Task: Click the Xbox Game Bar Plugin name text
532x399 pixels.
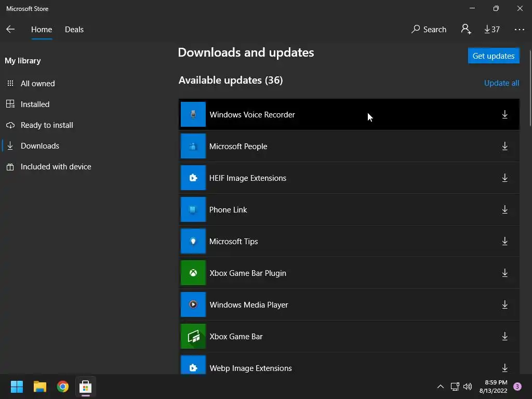Action: pos(248,273)
